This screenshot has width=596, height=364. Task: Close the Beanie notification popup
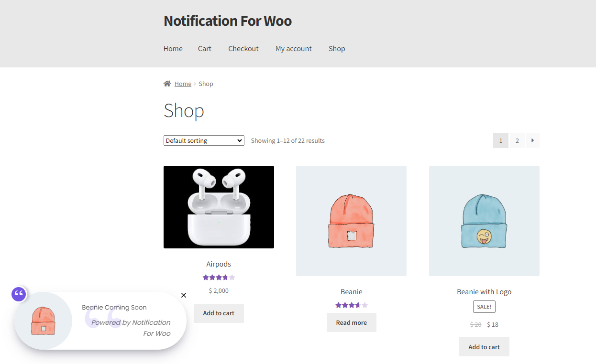[184, 295]
